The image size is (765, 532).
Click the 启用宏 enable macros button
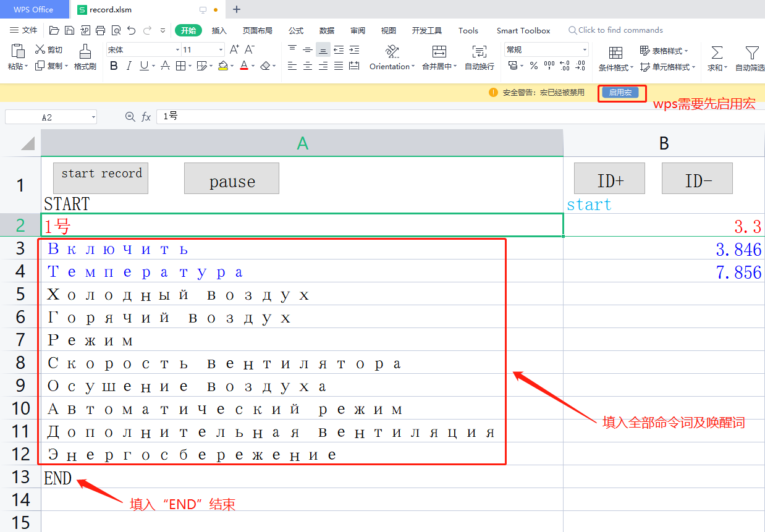tap(620, 93)
